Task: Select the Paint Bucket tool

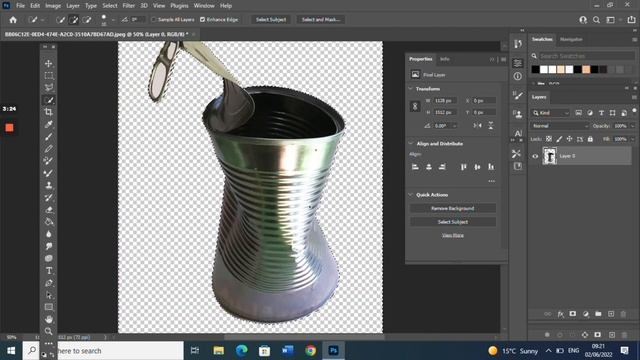Action: 49,222
